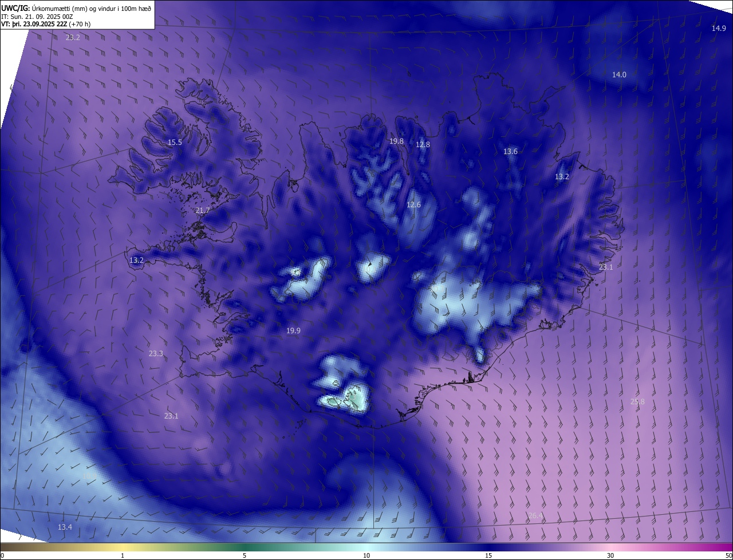This screenshot has width=733, height=560.
Task: Click the 23.1 label on the east coast
Action: [x=606, y=267]
